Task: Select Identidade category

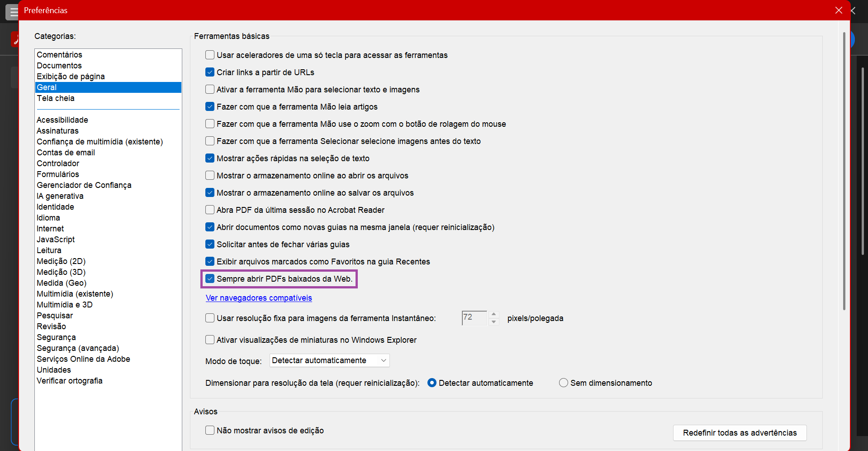Action: pyautogui.click(x=108, y=207)
